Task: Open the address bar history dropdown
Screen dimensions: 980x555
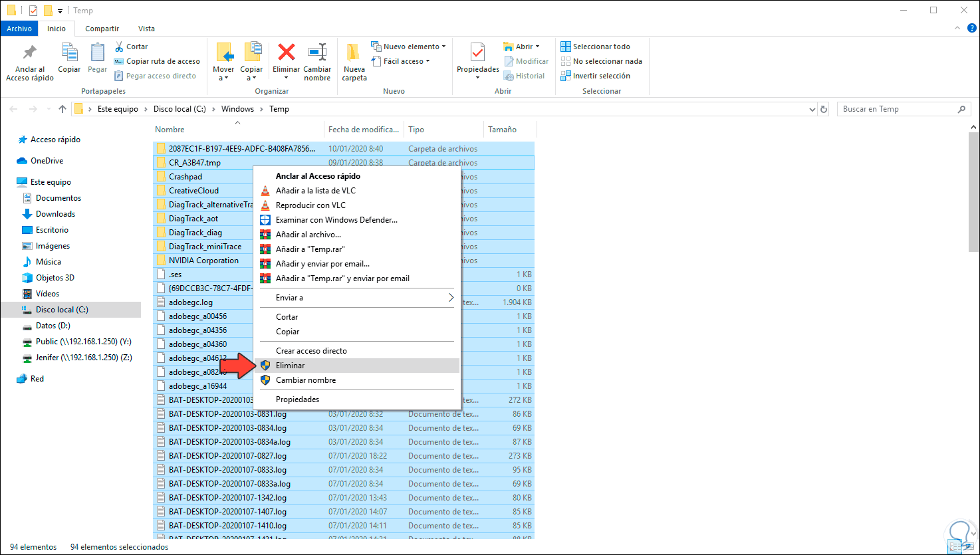Action: point(812,109)
